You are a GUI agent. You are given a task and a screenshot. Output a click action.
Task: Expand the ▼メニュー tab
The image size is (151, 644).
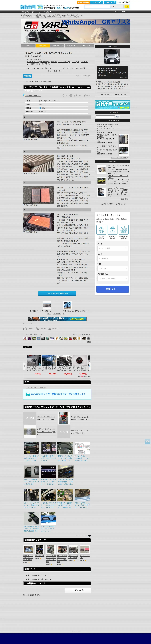pyautogui.click(x=86, y=45)
